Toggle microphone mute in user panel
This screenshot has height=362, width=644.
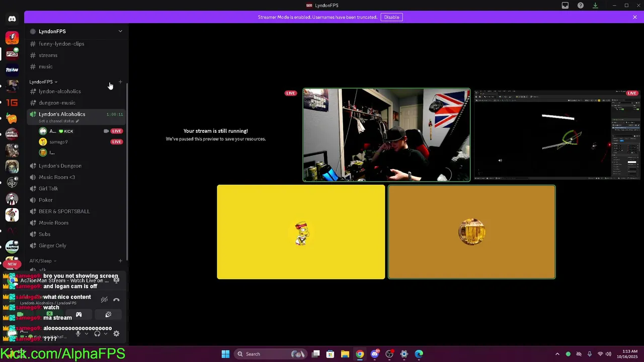click(x=77, y=334)
